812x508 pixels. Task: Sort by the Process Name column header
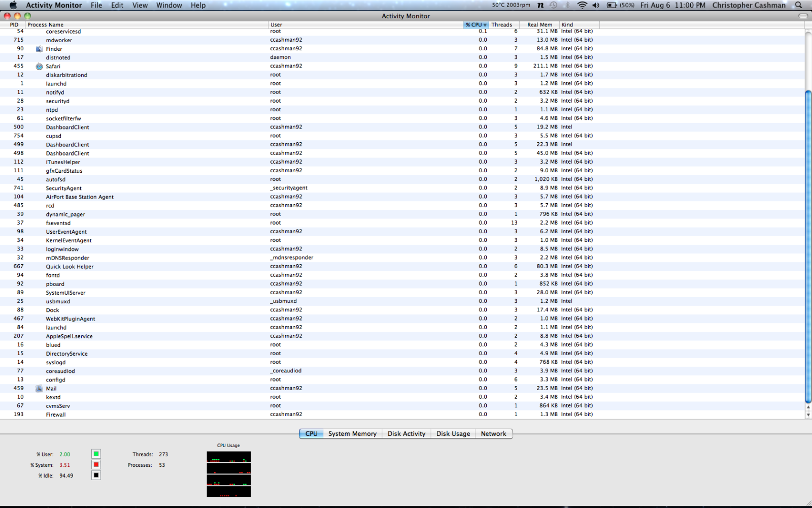(x=147, y=24)
